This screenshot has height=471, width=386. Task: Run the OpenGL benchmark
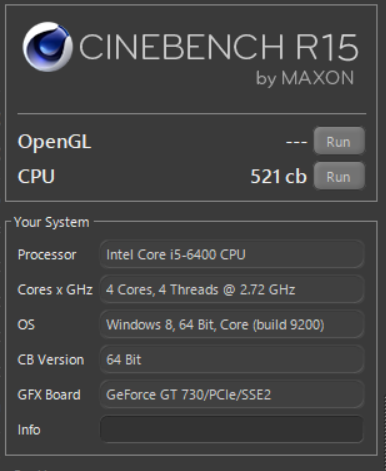(x=339, y=141)
